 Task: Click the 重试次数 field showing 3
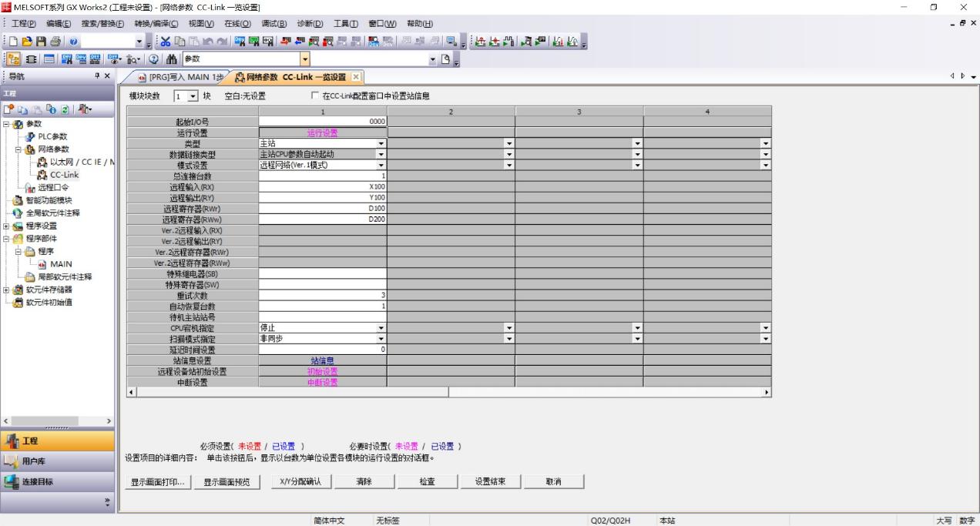pyautogui.click(x=323, y=295)
